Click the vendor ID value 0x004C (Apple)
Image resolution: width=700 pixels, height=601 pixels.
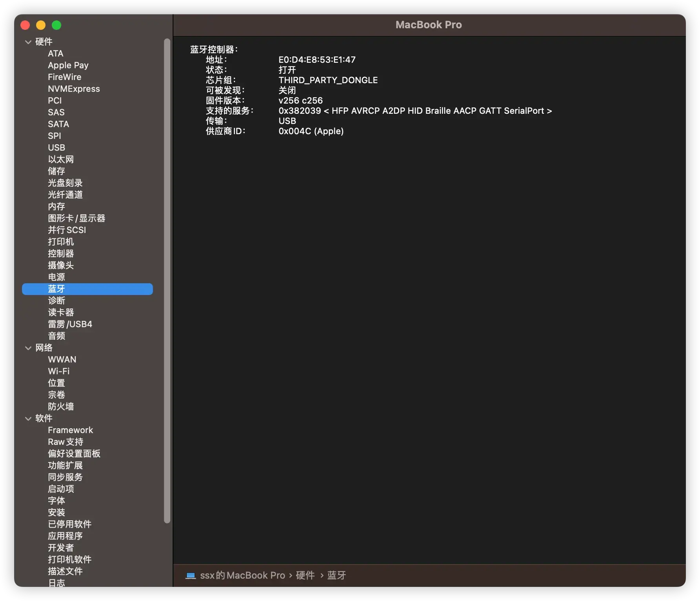pyautogui.click(x=311, y=131)
